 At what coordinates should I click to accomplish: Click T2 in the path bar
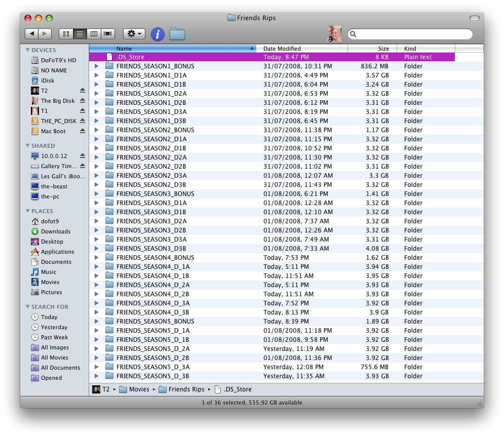tap(101, 389)
